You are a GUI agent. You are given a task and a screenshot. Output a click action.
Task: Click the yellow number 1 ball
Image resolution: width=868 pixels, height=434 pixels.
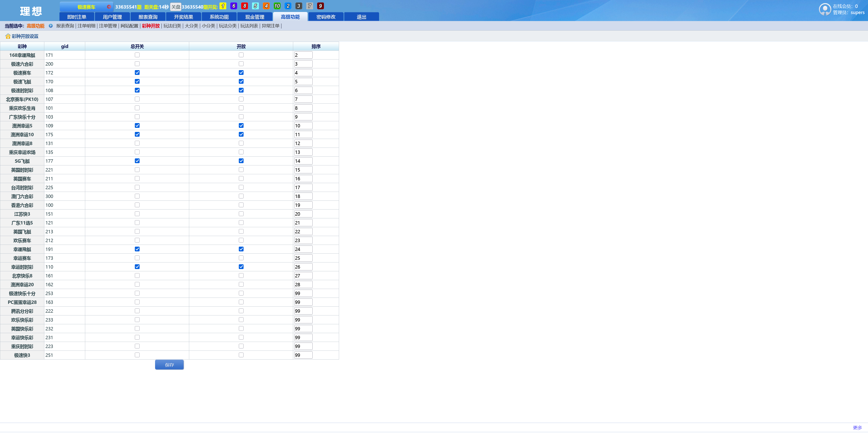point(223,6)
